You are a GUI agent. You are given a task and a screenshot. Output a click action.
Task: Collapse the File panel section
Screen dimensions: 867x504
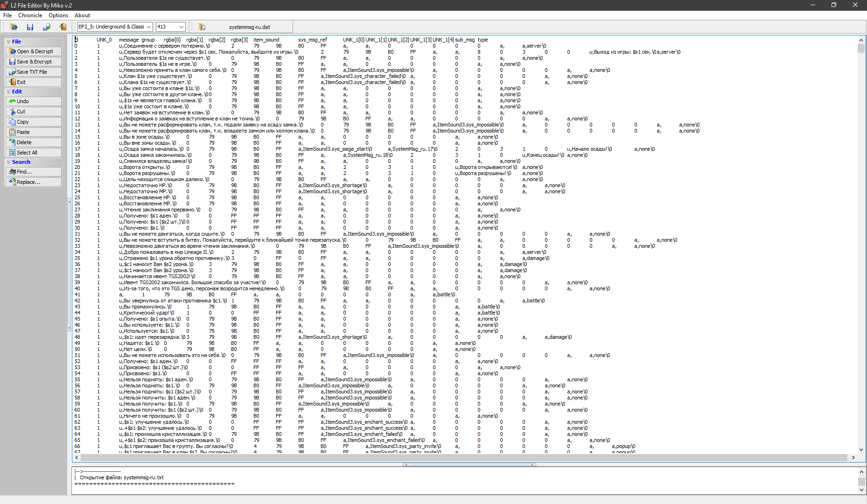[8, 42]
